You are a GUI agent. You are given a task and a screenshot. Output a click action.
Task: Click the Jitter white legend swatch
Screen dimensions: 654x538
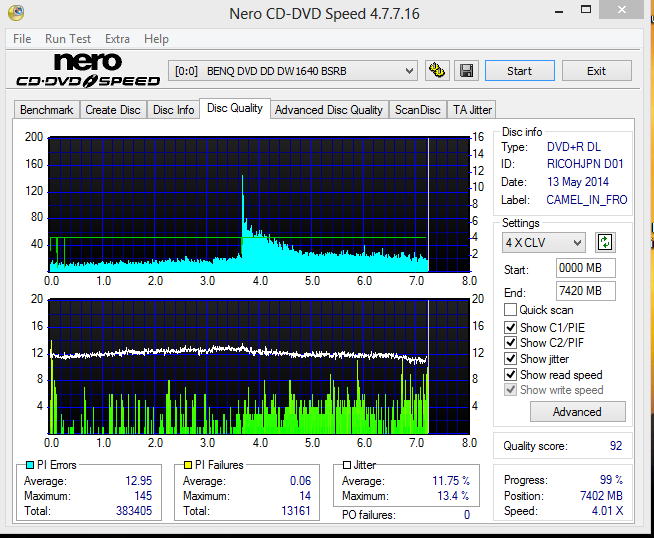click(347, 465)
